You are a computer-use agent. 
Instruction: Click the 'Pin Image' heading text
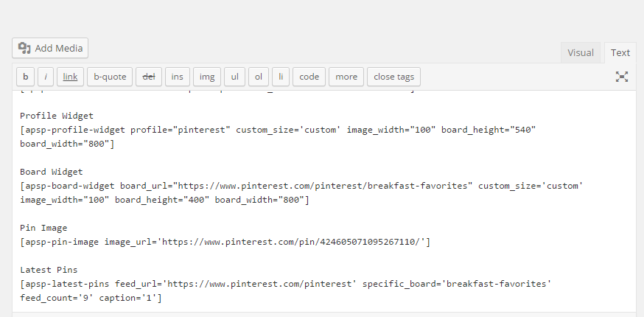[43, 228]
